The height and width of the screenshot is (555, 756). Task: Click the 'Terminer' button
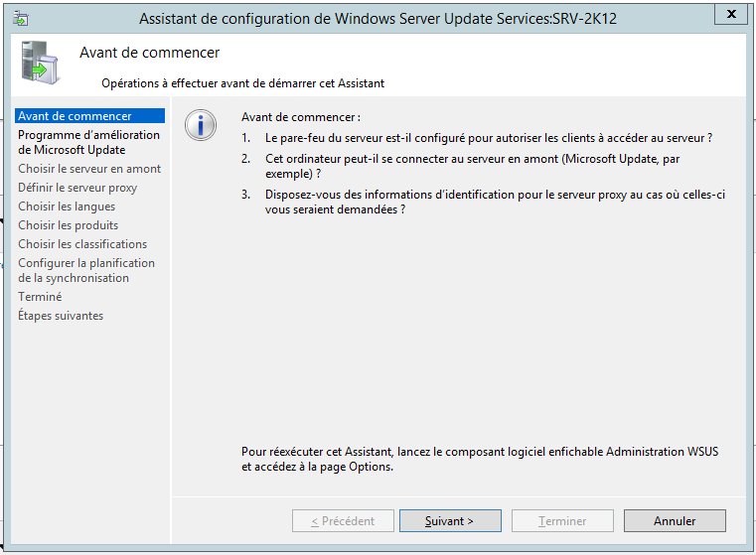coord(562,521)
